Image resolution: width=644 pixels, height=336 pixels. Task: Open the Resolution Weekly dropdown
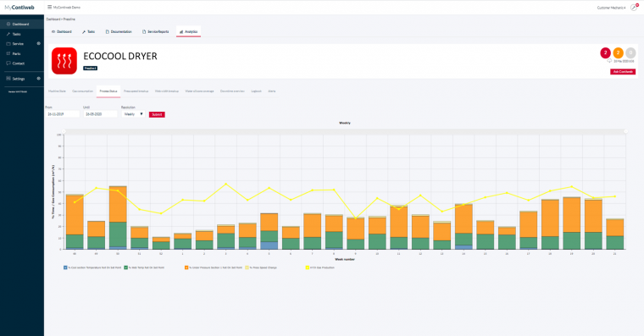click(134, 114)
